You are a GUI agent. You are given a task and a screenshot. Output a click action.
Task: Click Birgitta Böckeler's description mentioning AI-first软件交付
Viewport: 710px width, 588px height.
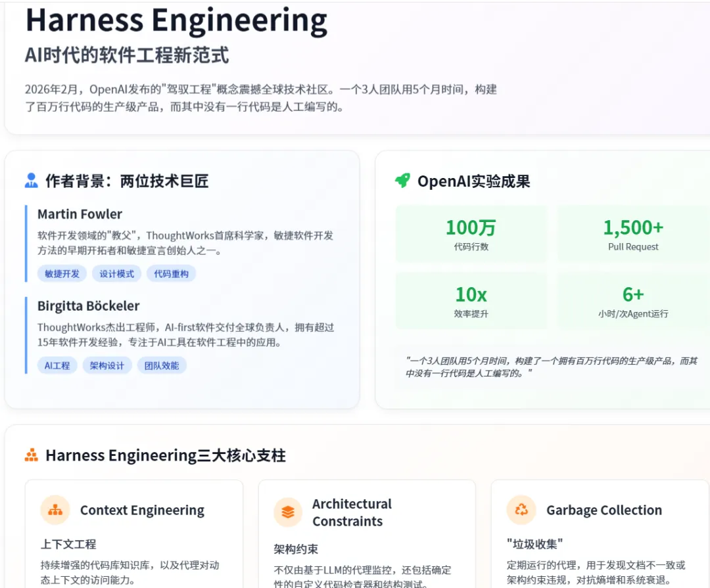tap(185, 335)
